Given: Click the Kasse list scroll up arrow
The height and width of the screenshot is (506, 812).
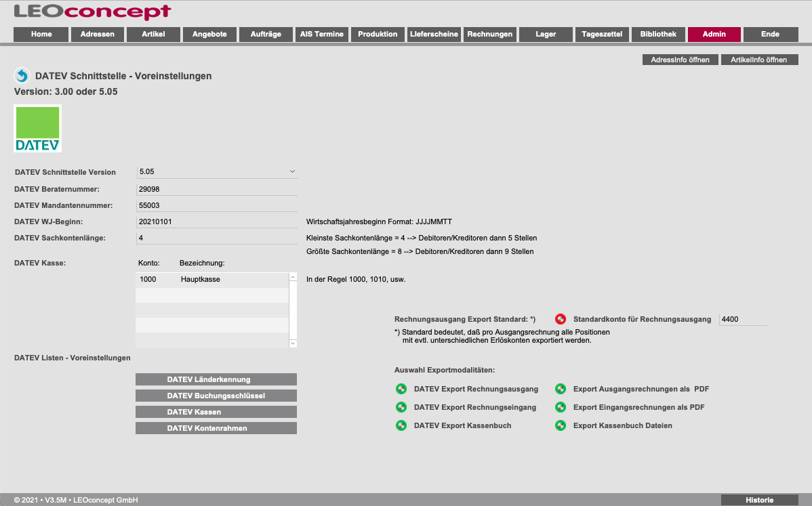Looking at the screenshot, I should click(x=293, y=277).
